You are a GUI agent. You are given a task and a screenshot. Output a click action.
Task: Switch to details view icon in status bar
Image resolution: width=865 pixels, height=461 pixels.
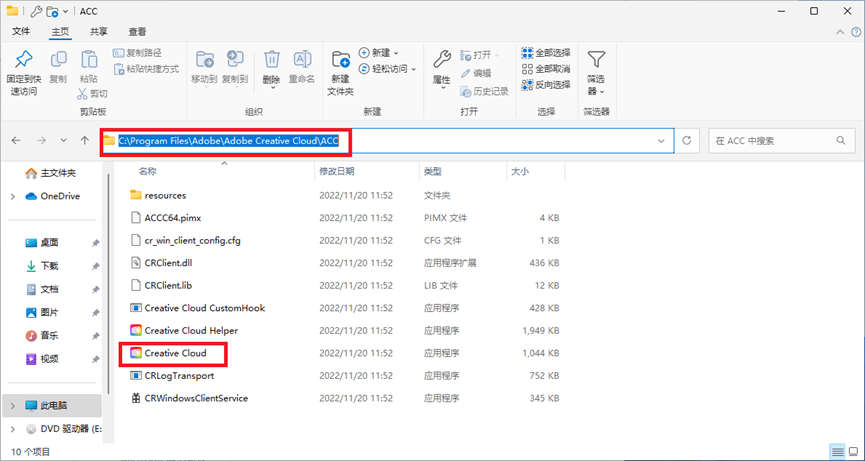point(837,452)
